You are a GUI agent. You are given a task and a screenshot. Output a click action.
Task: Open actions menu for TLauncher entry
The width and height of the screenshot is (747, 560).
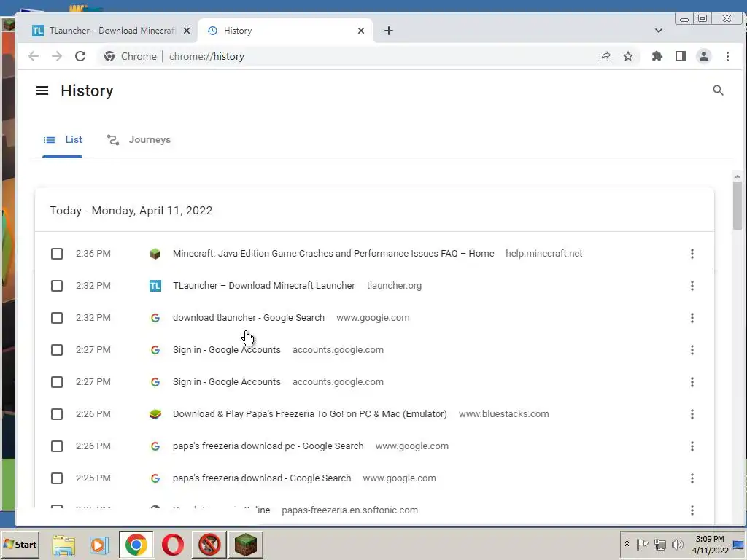click(692, 286)
